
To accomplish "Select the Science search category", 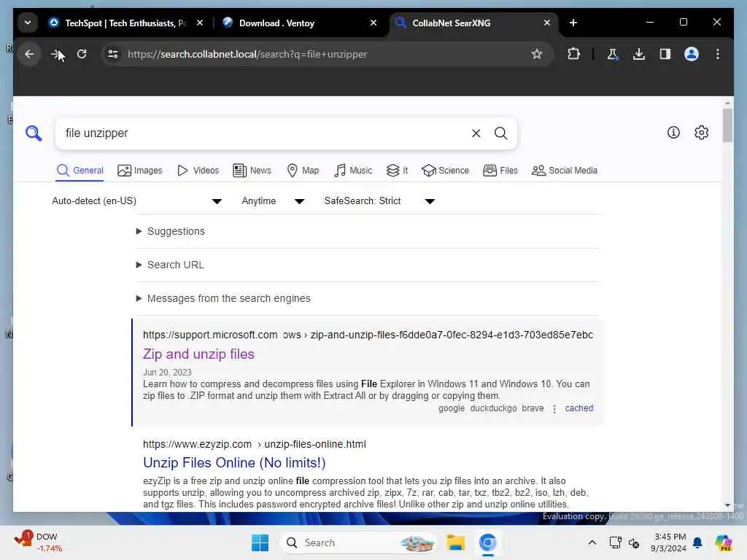I will [x=446, y=171].
